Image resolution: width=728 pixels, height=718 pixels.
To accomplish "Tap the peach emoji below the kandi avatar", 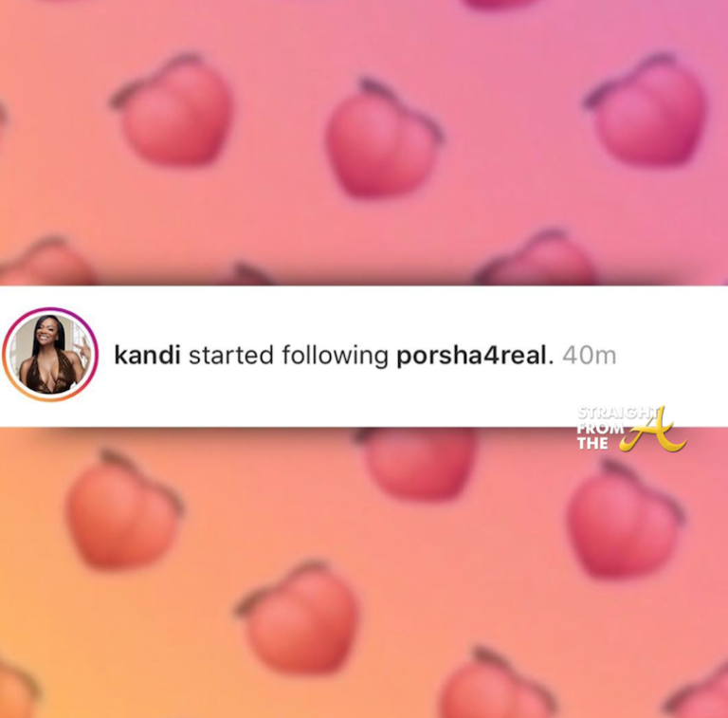I will point(124,510).
